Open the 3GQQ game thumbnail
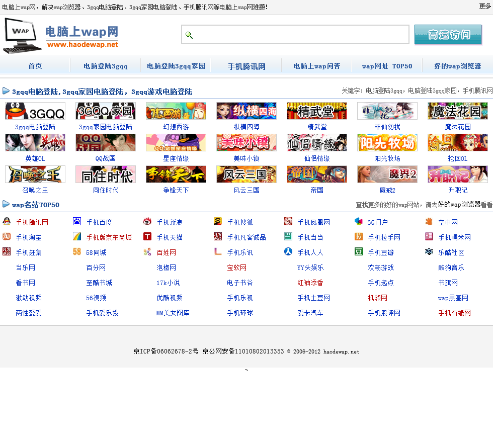The height and width of the screenshot is (448, 493). coord(35,111)
